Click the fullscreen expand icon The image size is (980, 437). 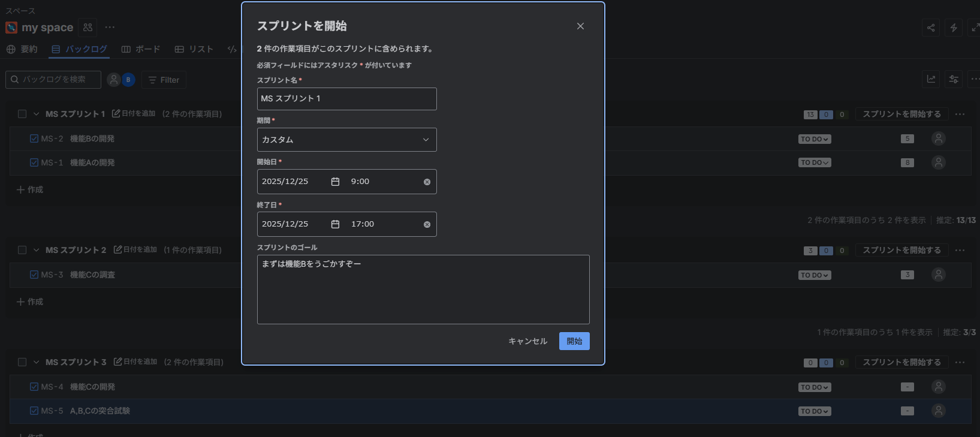[975, 28]
